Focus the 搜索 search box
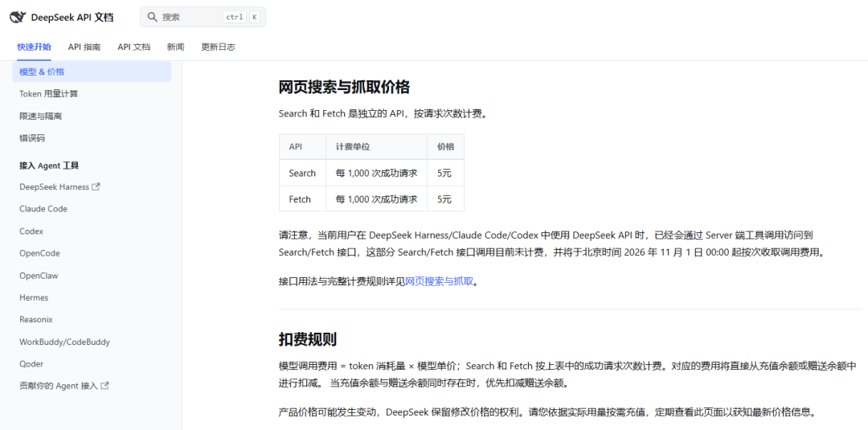Screen dimensions: 868x430 click(x=203, y=17)
